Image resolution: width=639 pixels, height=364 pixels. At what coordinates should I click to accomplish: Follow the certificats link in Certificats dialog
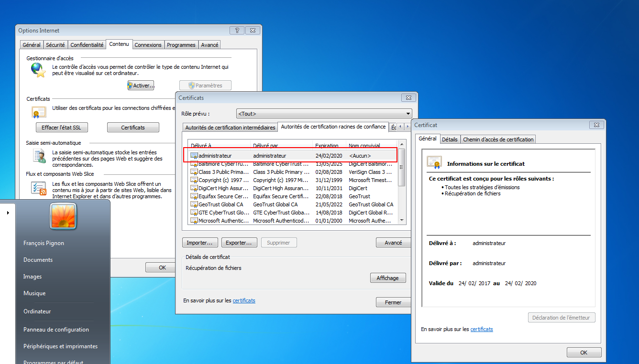click(244, 300)
